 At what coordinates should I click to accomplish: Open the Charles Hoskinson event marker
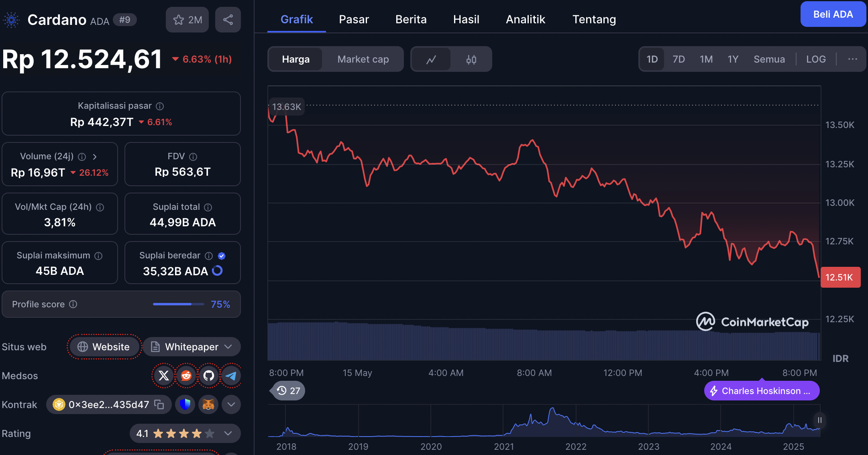coord(762,391)
